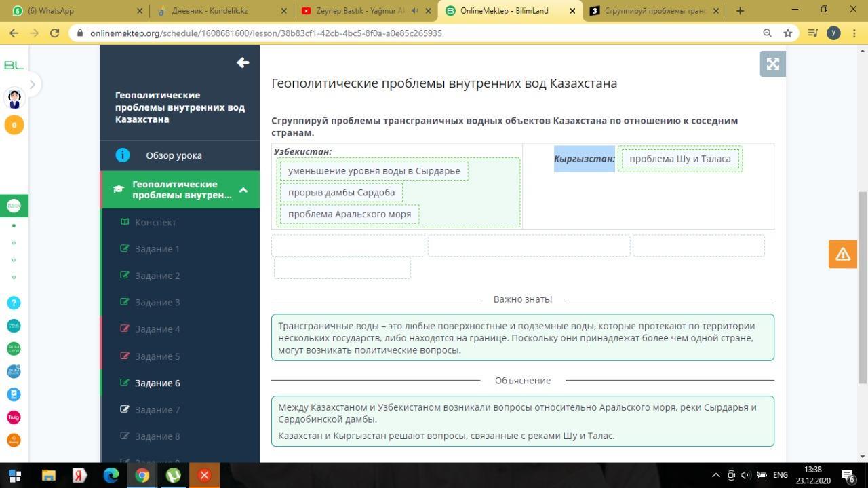868x488 pixels.
Task: Close the OnlineMektep tab
Action: pos(572,11)
